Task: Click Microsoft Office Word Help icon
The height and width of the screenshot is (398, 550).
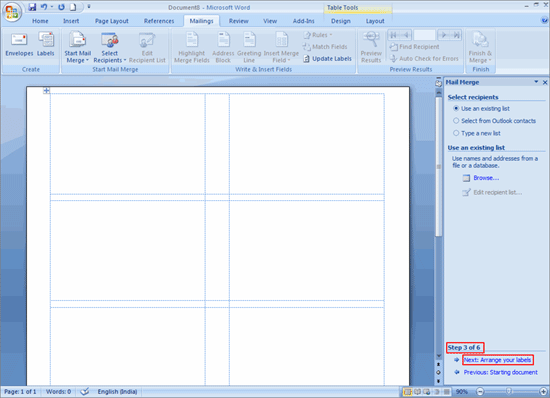Action: pyautogui.click(x=544, y=21)
